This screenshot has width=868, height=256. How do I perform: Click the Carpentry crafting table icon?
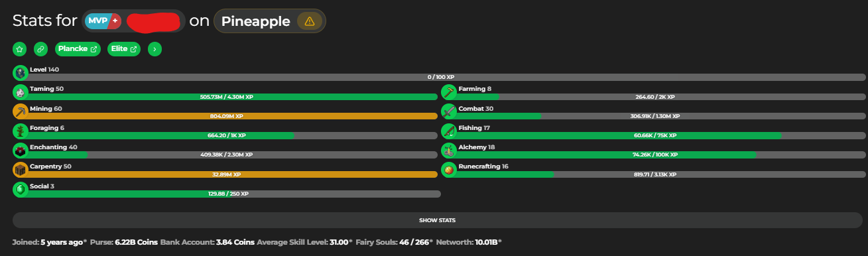click(20, 170)
